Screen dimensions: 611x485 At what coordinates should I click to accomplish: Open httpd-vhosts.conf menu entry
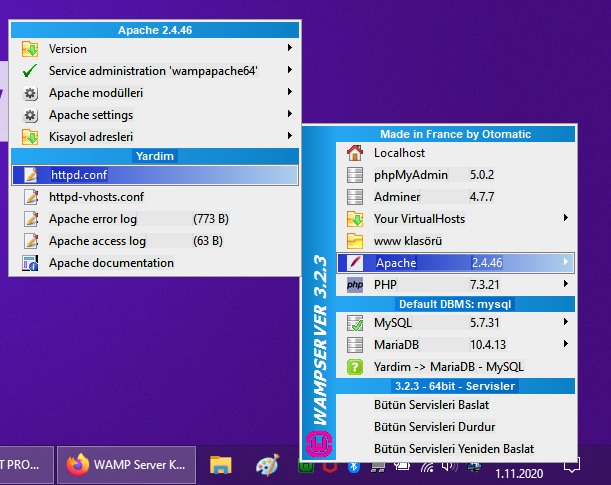pyautogui.click(x=155, y=197)
